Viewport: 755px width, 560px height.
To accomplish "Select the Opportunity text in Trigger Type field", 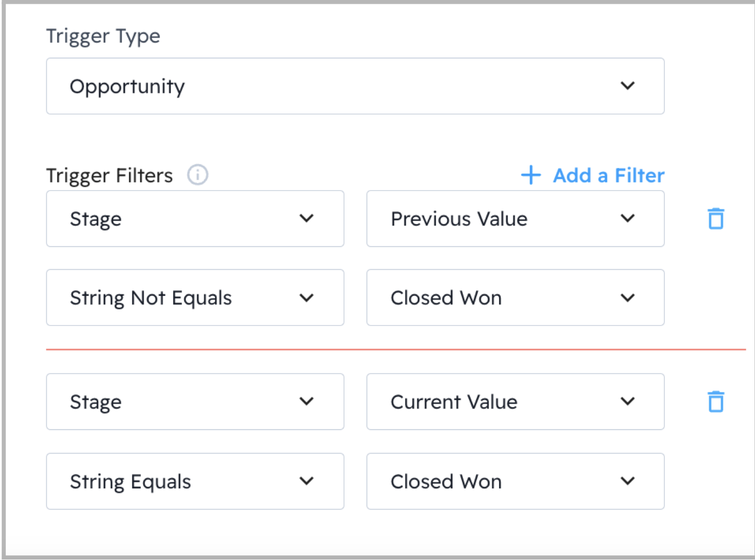I will click(x=128, y=86).
